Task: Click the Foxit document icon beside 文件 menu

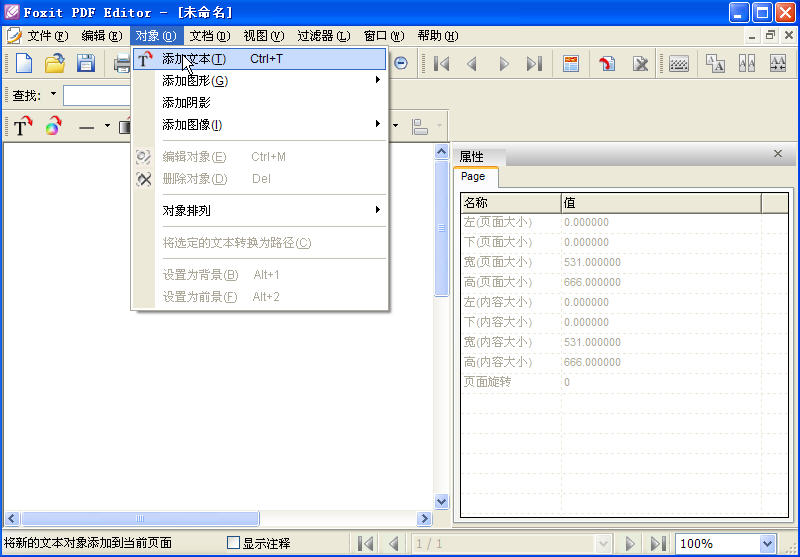Action: [14, 36]
